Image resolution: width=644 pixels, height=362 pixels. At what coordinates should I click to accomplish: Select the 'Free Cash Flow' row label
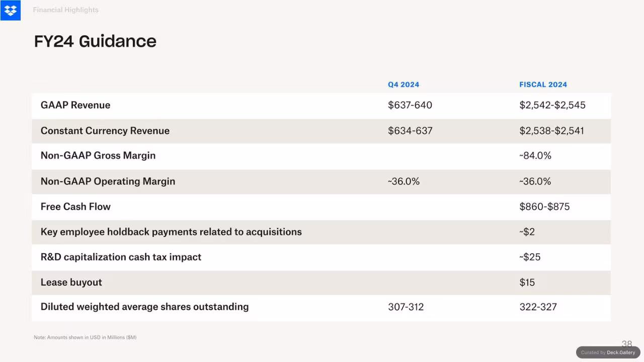pyautogui.click(x=75, y=207)
